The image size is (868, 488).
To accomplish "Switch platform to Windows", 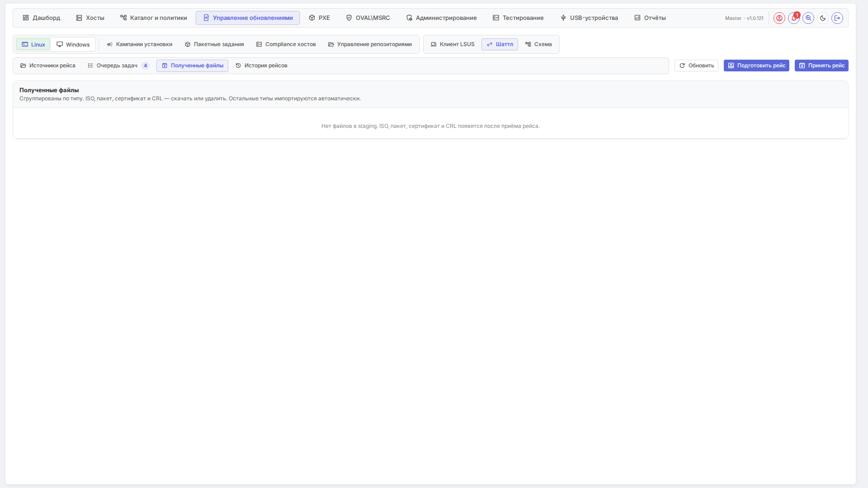I will 73,44.
